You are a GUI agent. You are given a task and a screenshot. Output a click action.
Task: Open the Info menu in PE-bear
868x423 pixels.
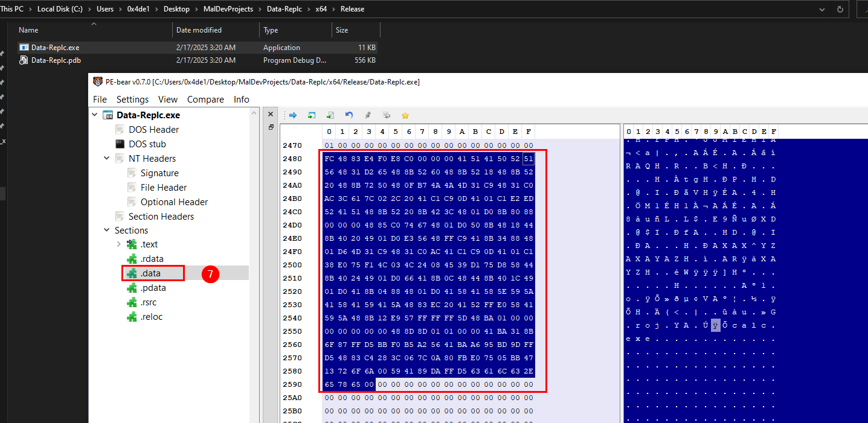tap(242, 100)
